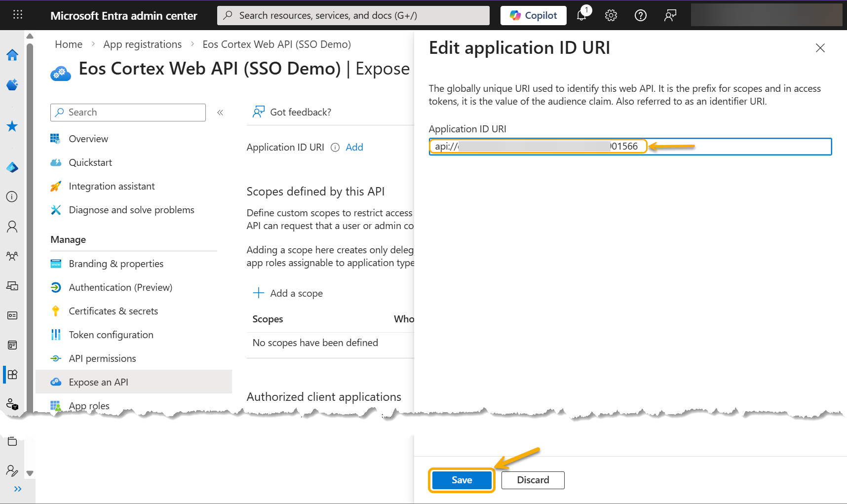Open the user edit icon in left rail
The height and width of the screenshot is (504, 847).
click(x=12, y=470)
